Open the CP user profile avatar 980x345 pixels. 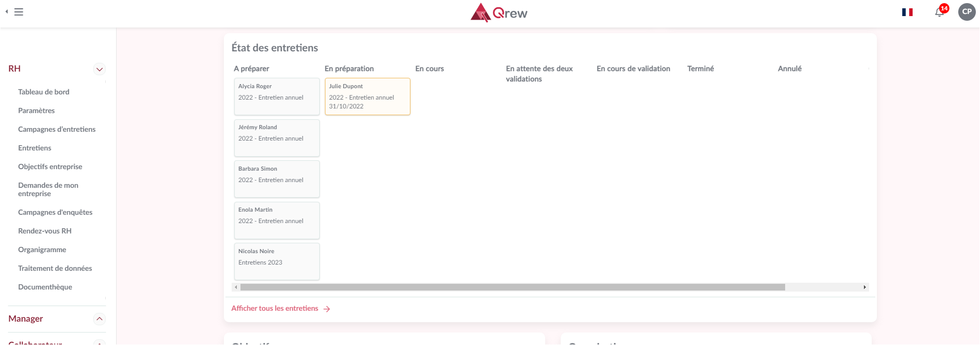click(x=967, y=12)
